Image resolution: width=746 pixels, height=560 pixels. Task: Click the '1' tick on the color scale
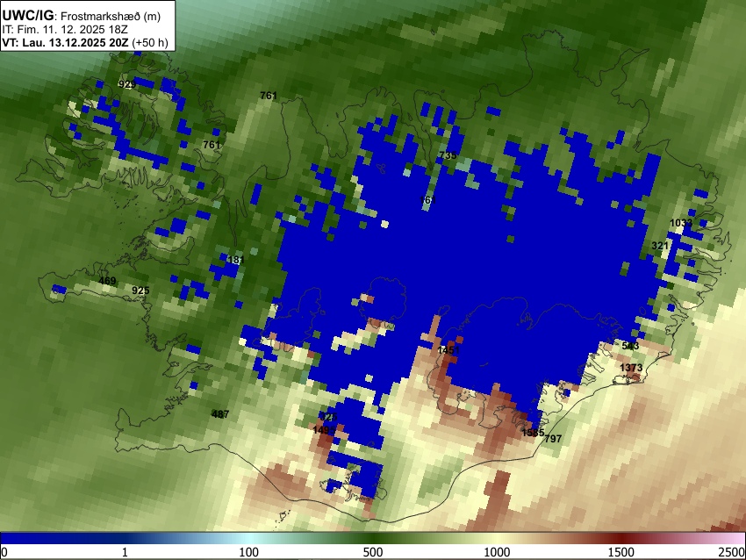pos(125,552)
